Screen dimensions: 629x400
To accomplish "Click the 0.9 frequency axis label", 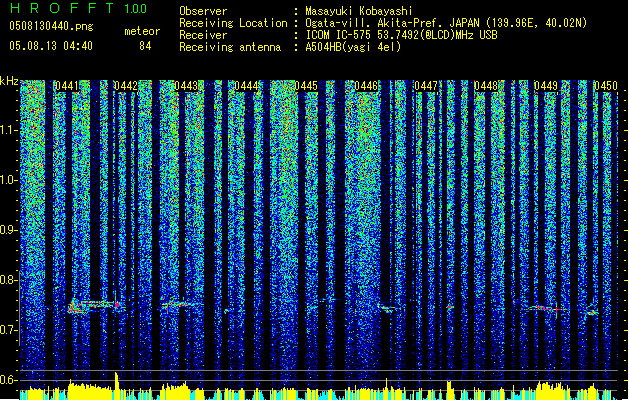I will [9, 230].
